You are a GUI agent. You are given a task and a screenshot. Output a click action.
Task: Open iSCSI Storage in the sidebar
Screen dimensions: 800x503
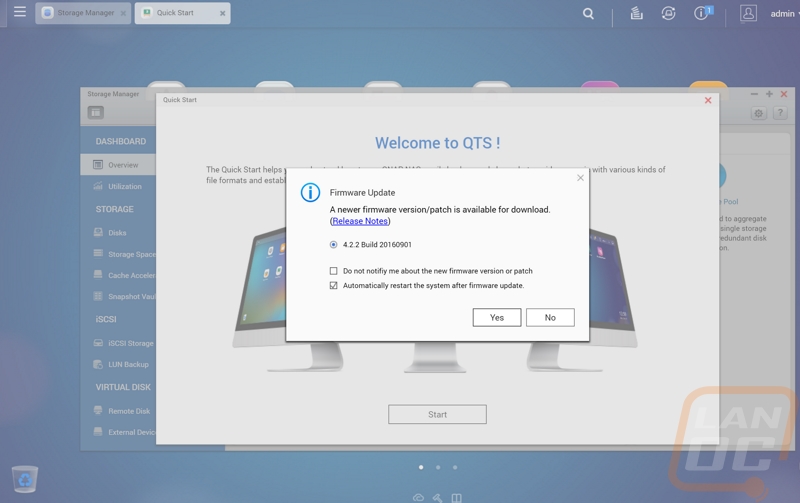click(x=118, y=343)
